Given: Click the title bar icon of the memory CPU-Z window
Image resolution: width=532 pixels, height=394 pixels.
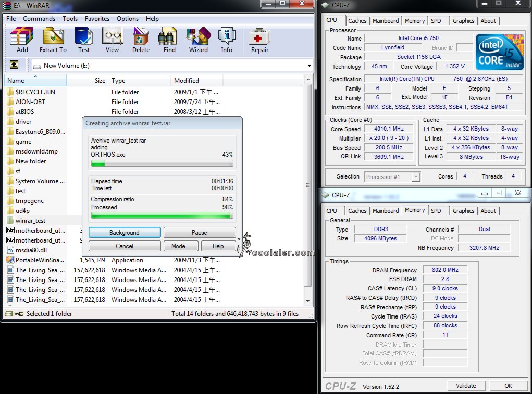Looking at the screenshot, I should coord(326,195).
